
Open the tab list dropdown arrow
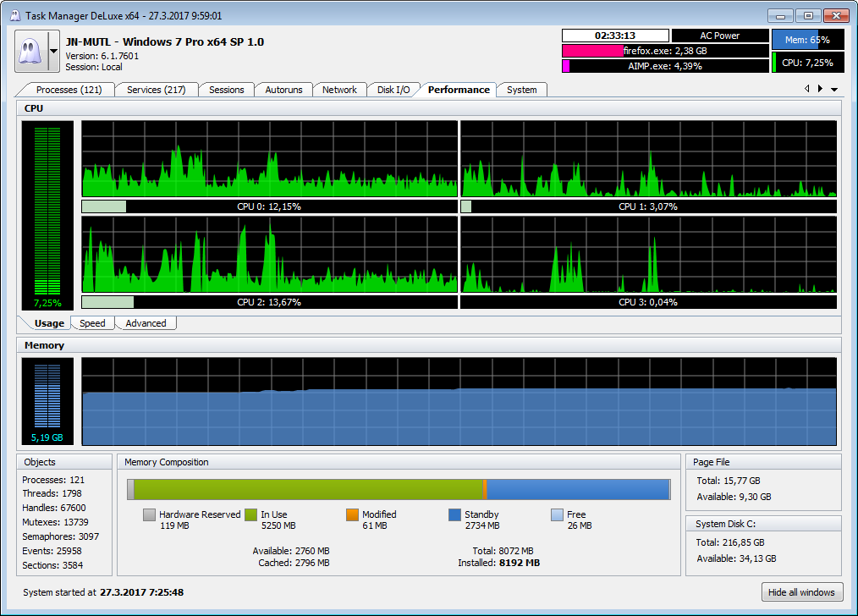(834, 90)
